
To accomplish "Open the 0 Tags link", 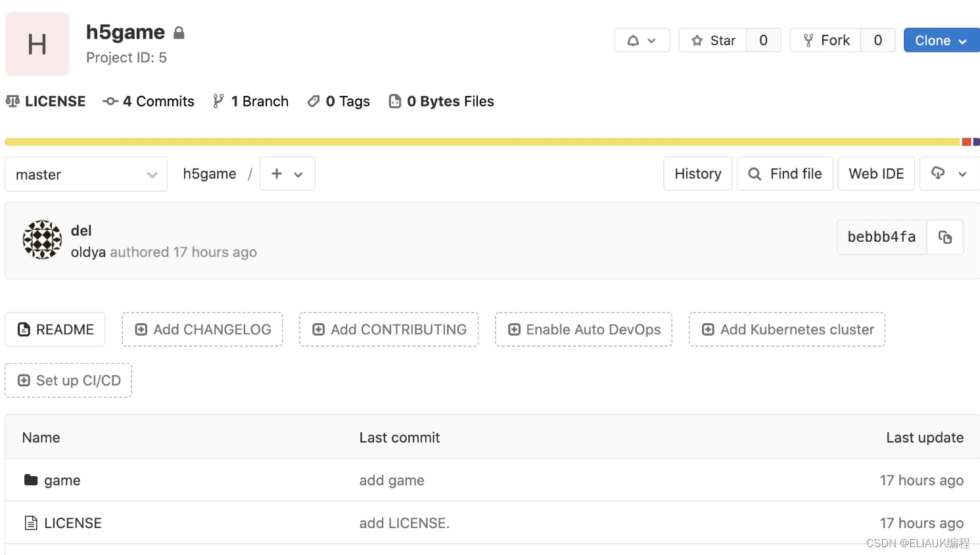I will pos(339,102).
